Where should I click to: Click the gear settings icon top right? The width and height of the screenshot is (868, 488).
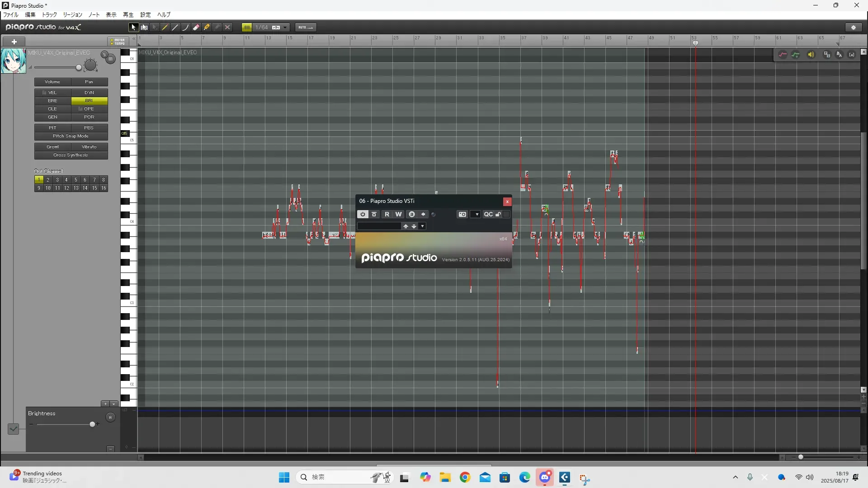[854, 27]
